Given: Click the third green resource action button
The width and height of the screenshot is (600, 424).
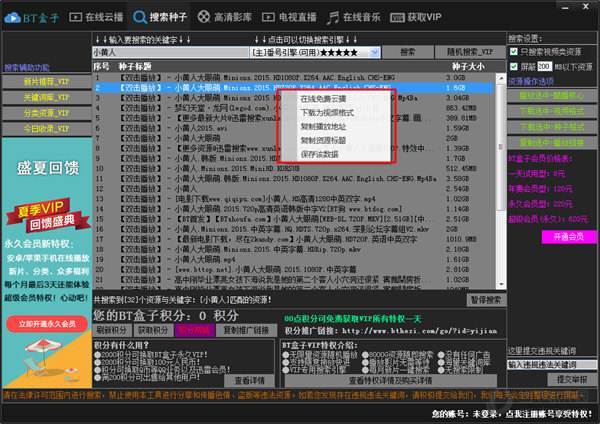Looking at the screenshot, I should [551, 127].
